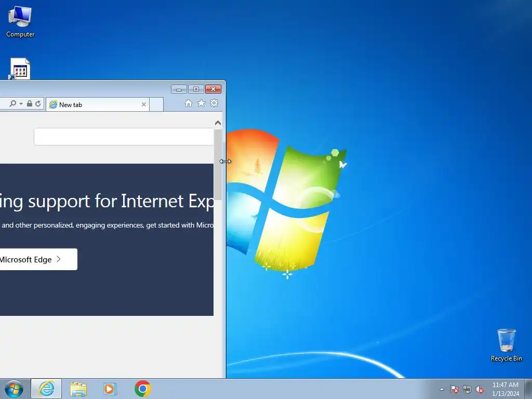Refresh the page in Internet Explorer
Image resolution: width=532 pixels, height=399 pixels.
[x=38, y=103]
